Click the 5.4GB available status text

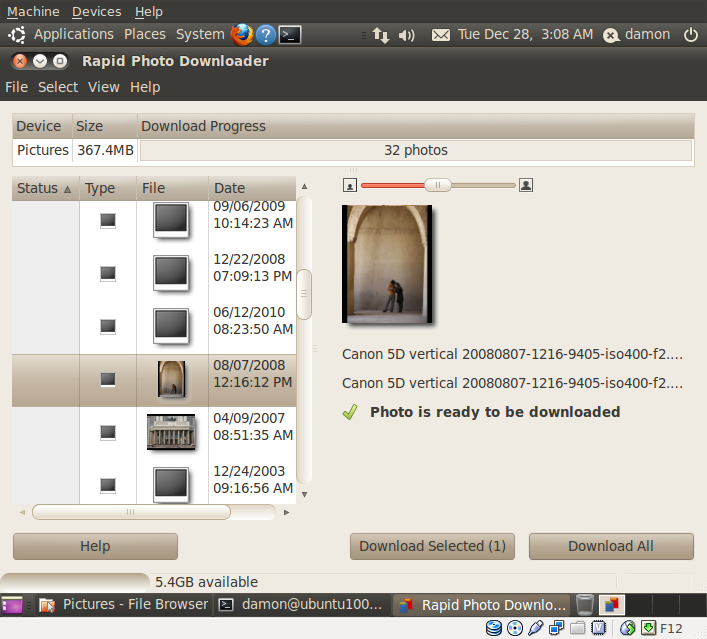click(x=207, y=582)
